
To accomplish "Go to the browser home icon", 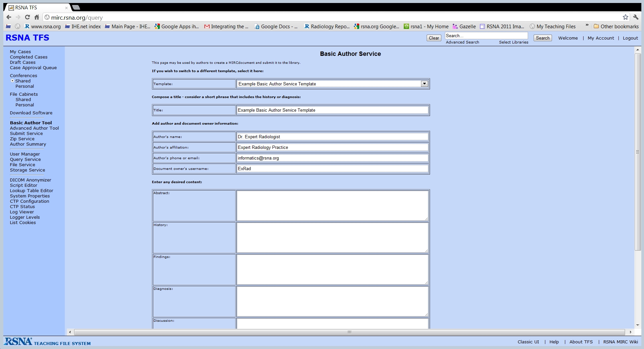I will click(37, 17).
